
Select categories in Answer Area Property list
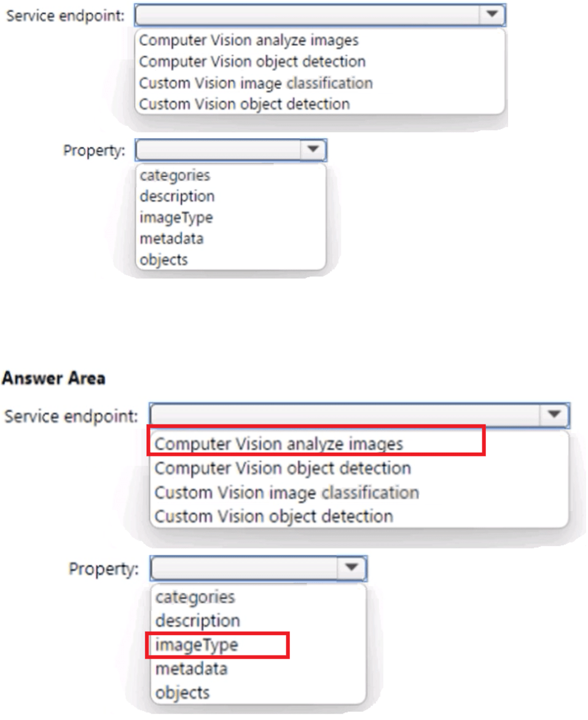195,597
